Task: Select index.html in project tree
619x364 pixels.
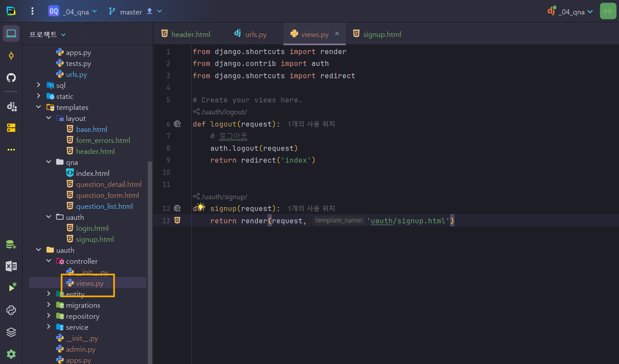Action: (92, 173)
